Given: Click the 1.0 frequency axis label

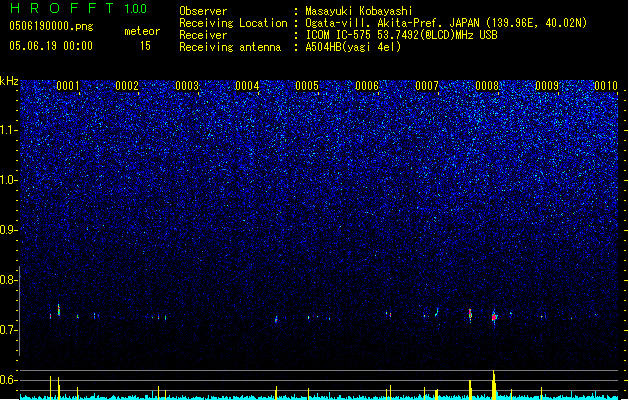Looking at the screenshot, I should click(x=8, y=180).
